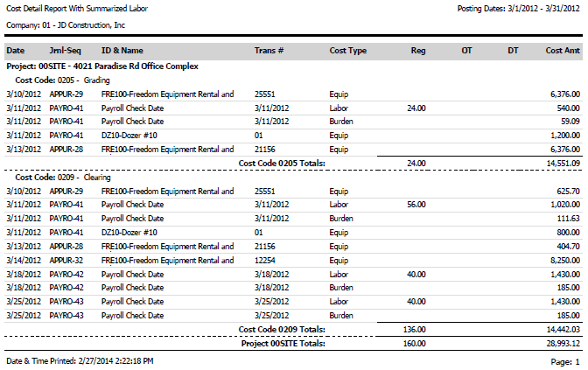
Task: Click the Jrnl-Seq column header
Action: 66,51
